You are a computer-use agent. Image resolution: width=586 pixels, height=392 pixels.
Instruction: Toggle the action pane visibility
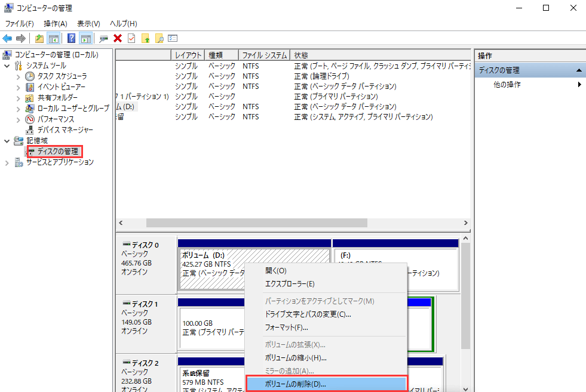[85, 38]
